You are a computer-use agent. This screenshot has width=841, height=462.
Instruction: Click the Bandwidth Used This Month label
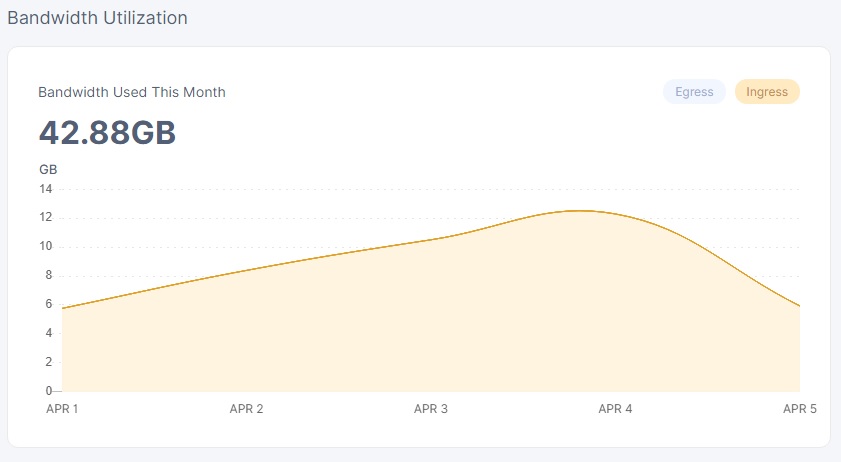132,92
